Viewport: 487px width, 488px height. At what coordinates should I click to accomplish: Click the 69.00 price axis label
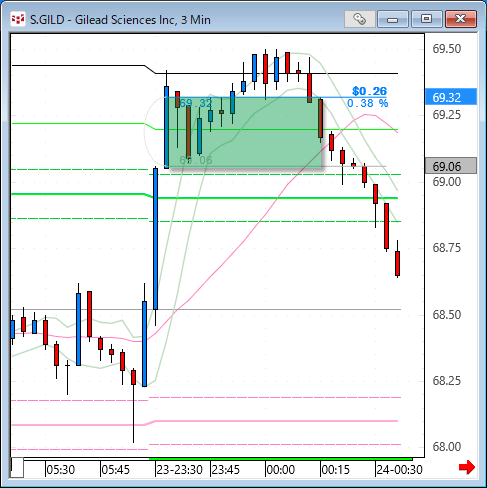coord(447,182)
